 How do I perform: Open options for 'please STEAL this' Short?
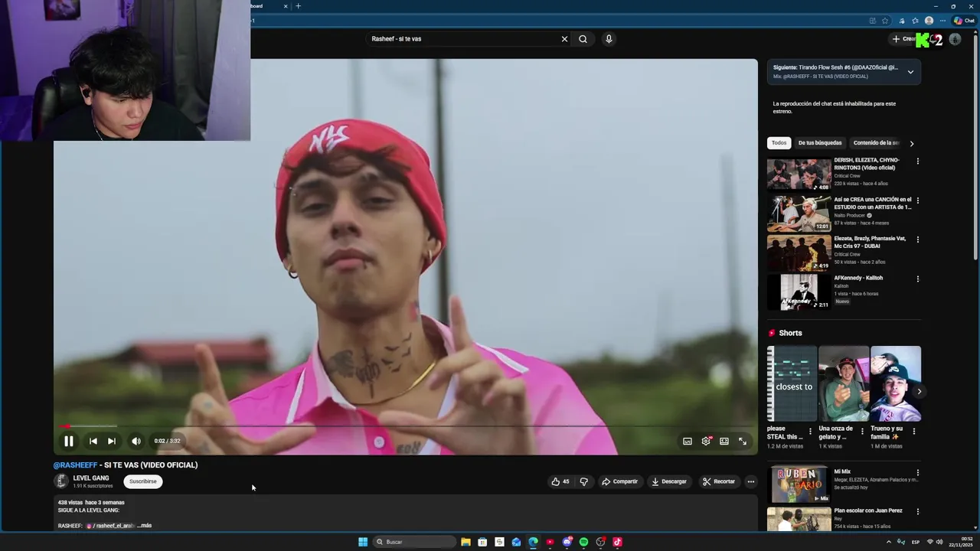tap(810, 431)
